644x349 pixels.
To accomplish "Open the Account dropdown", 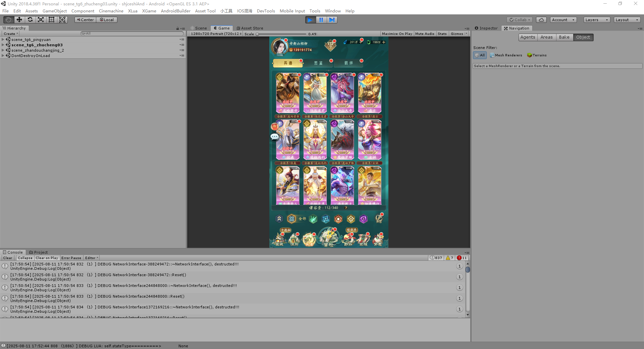I will 563,20.
